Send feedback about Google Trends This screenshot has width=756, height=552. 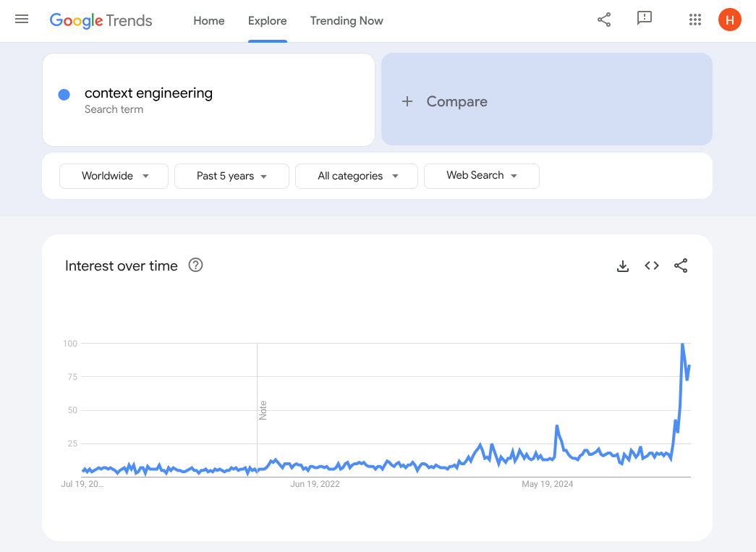tap(644, 20)
